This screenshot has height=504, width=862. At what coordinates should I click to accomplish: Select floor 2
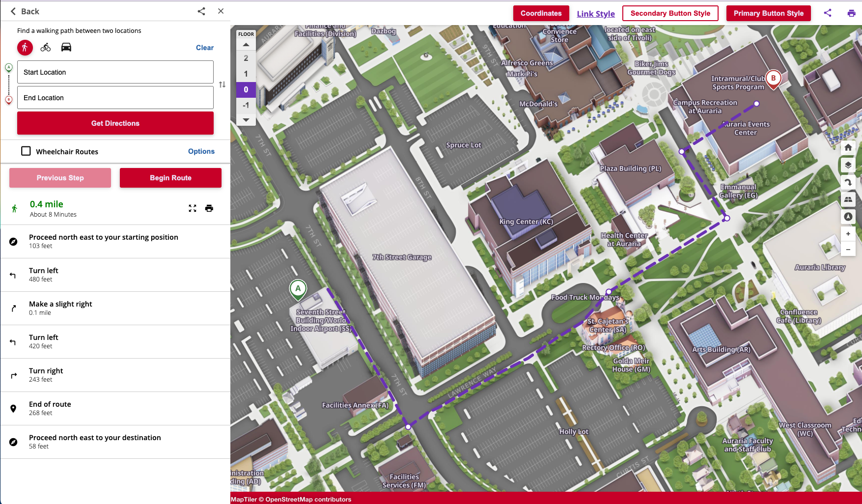[246, 58]
